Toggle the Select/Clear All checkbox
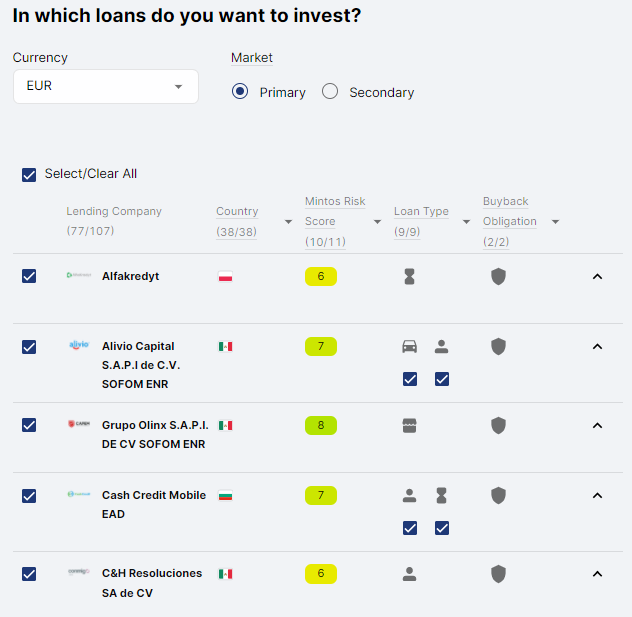This screenshot has height=617, width=632. click(x=29, y=174)
